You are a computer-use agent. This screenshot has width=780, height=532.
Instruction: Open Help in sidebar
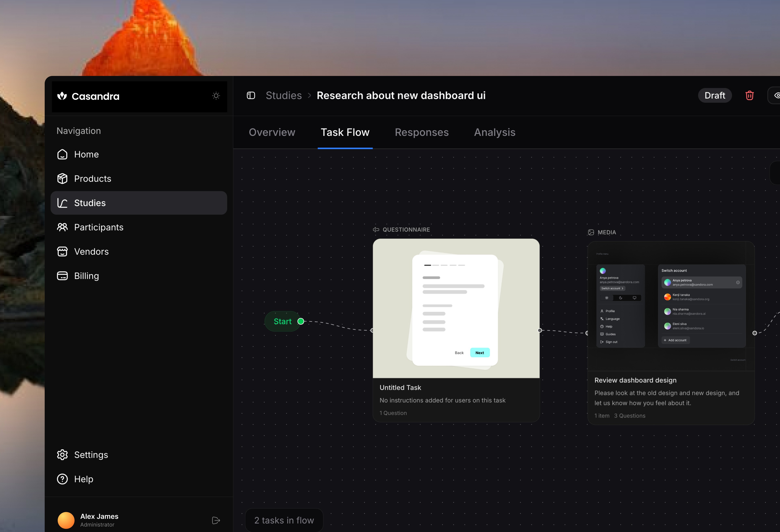point(83,479)
